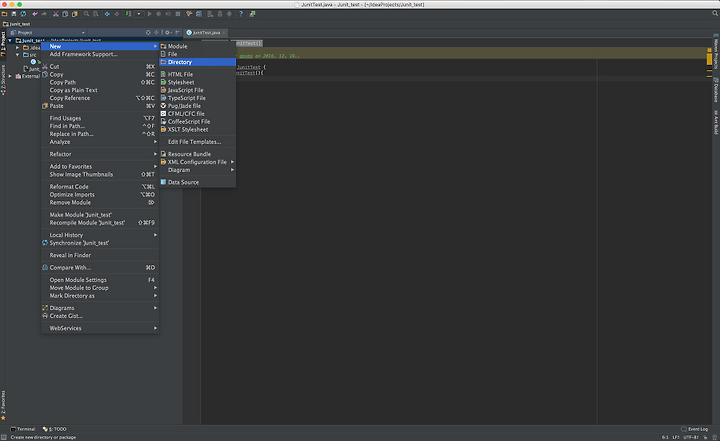The height and width of the screenshot is (441, 720).
Task: Select Data Source in New submenu
Action: tap(197, 182)
